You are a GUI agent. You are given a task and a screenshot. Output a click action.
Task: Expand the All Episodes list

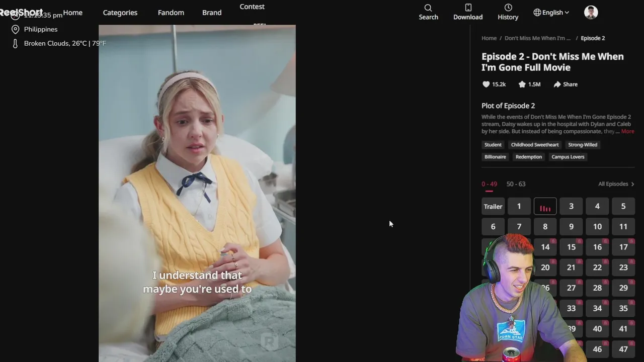coord(616,184)
